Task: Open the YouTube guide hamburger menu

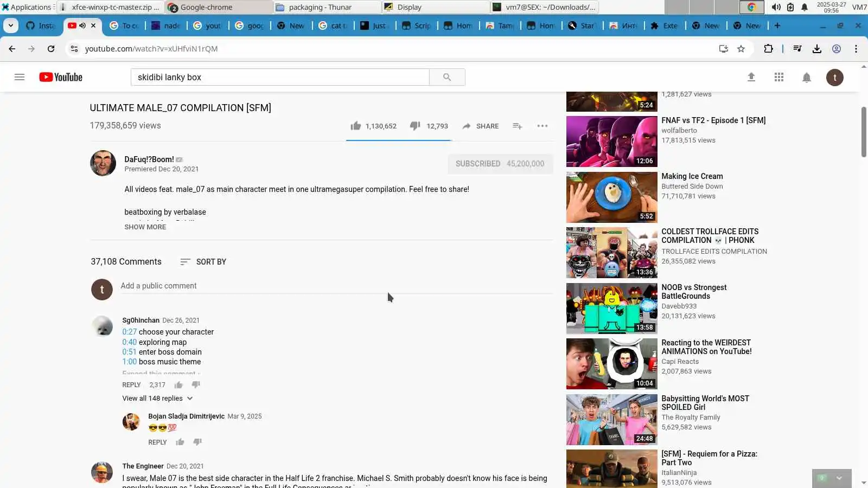Action: (x=20, y=77)
